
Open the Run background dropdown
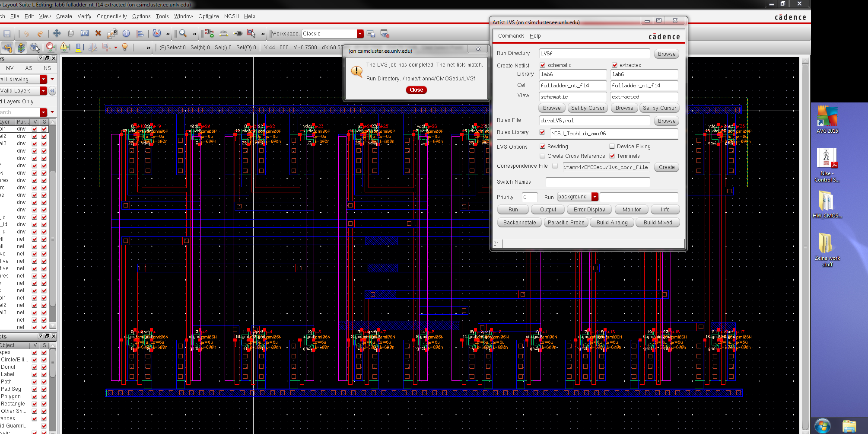point(595,197)
